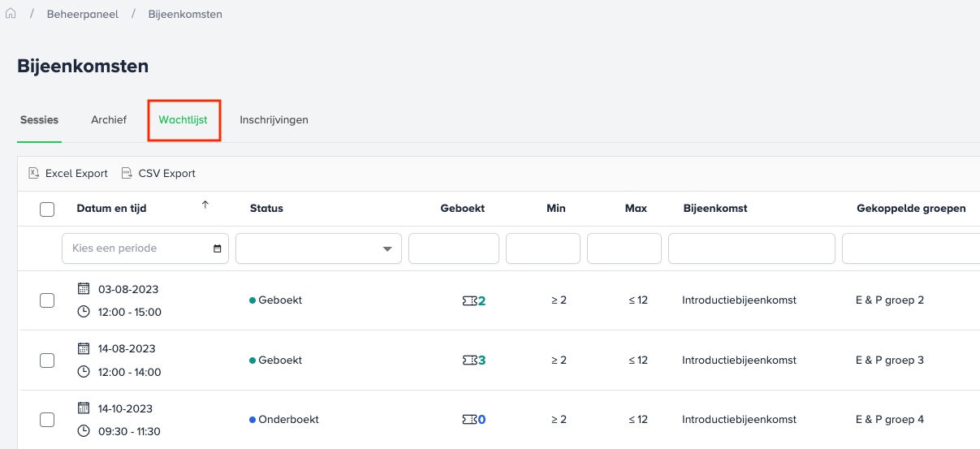Toggle the select-all checkbox in table header
Image resolution: width=980 pixels, height=449 pixels.
47,209
